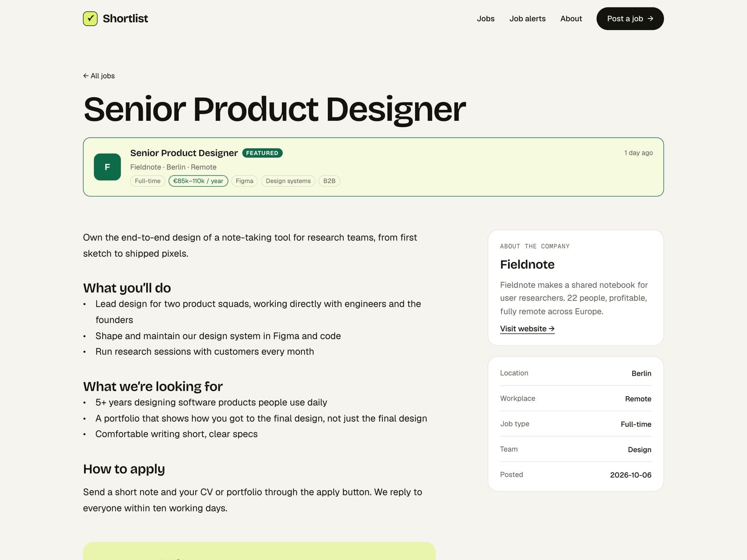Image resolution: width=747 pixels, height=560 pixels.
Task: Click the Fieldnote company heading
Action: click(x=527, y=265)
